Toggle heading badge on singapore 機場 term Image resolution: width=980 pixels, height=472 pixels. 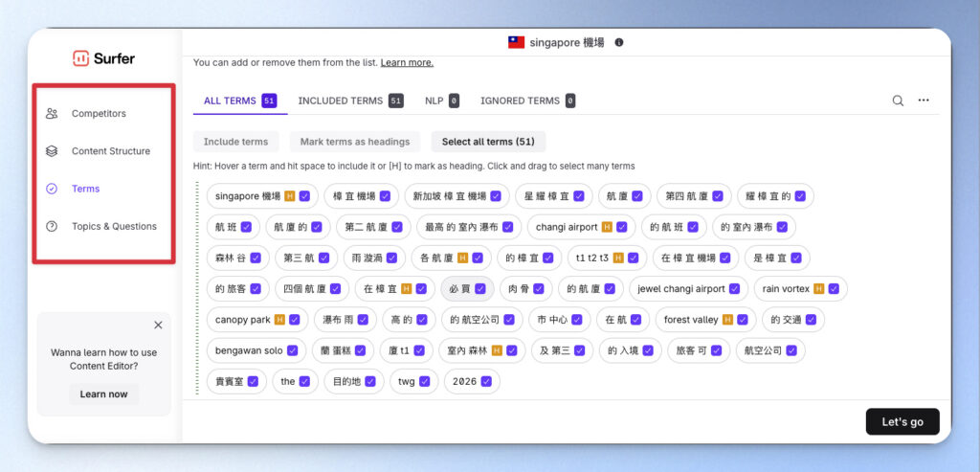pyautogui.click(x=289, y=196)
